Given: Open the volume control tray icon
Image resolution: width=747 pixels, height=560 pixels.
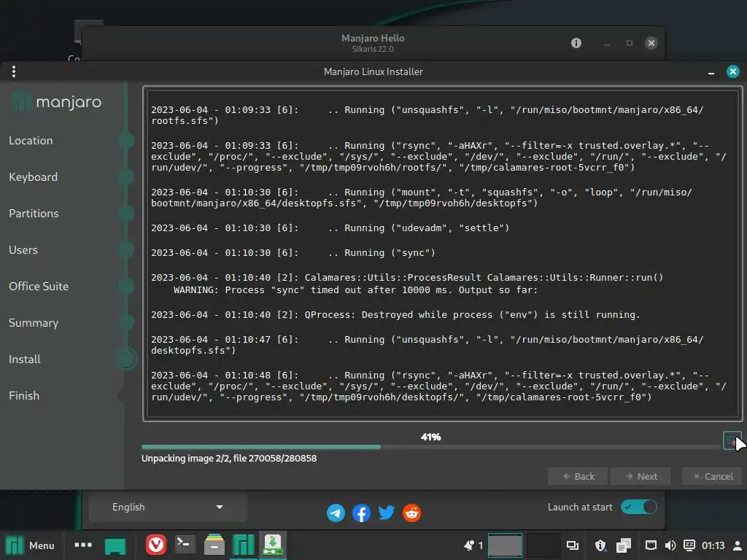Looking at the screenshot, I should (670, 545).
